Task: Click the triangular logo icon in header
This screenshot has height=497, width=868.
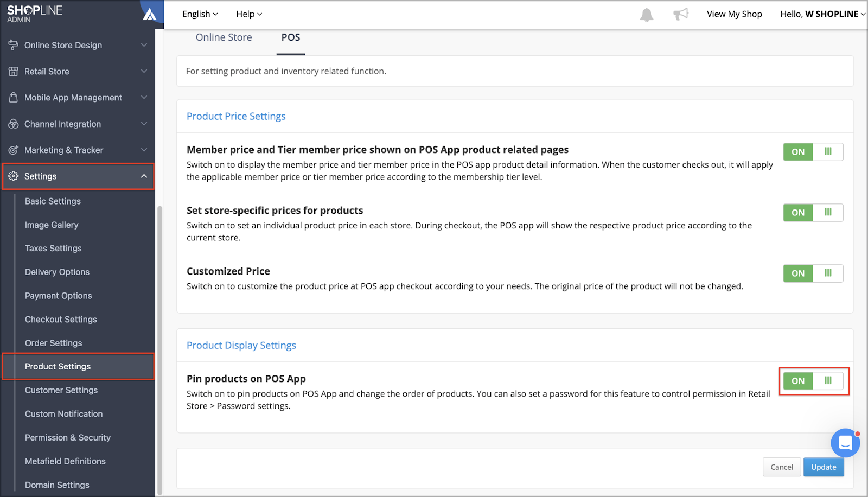Action: [150, 14]
